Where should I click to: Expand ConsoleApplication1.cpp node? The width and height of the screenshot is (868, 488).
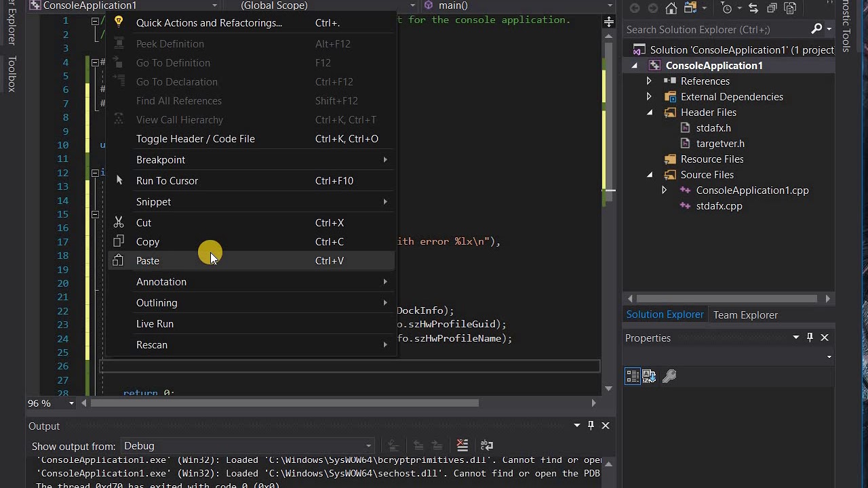pyautogui.click(x=664, y=190)
